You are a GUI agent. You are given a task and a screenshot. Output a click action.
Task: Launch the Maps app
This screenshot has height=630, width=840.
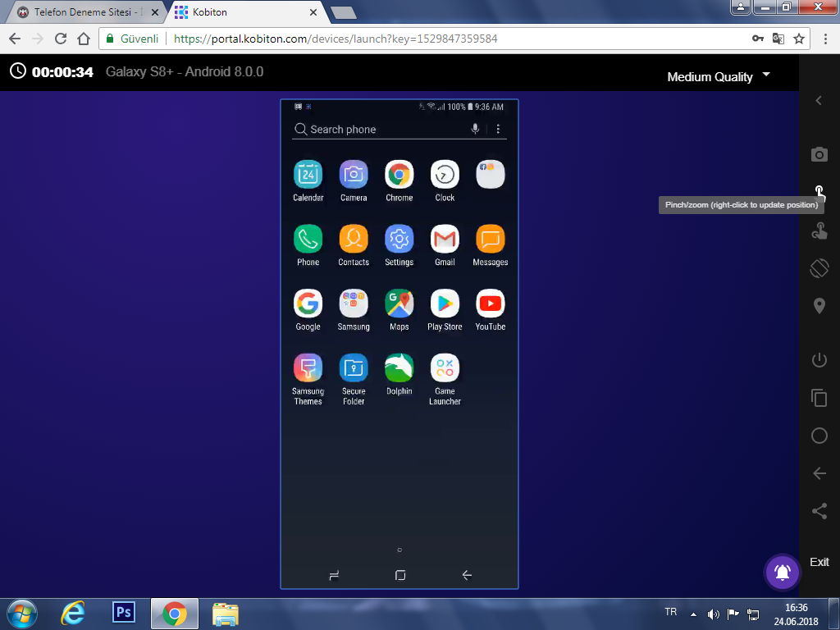tap(399, 304)
